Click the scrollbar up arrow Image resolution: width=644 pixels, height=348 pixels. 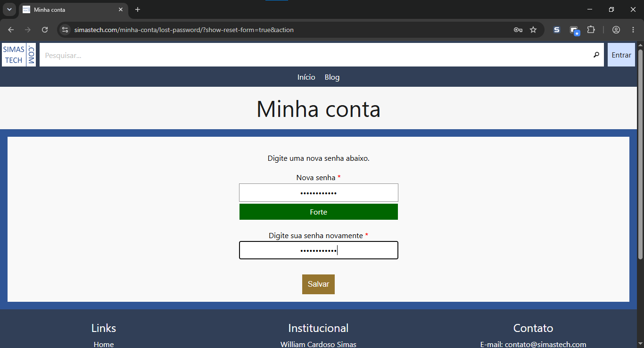point(640,46)
